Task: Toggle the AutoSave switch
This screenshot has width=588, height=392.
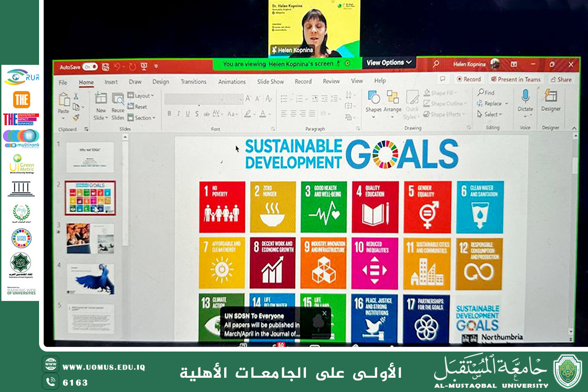Action: tap(90, 67)
